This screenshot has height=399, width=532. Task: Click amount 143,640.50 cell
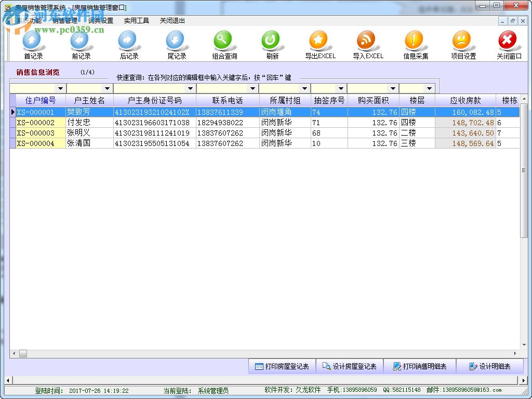click(x=465, y=133)
